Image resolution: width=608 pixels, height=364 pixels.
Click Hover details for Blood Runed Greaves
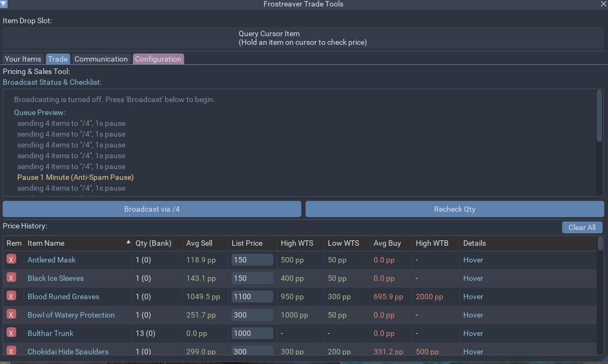(x=473, y=296)
